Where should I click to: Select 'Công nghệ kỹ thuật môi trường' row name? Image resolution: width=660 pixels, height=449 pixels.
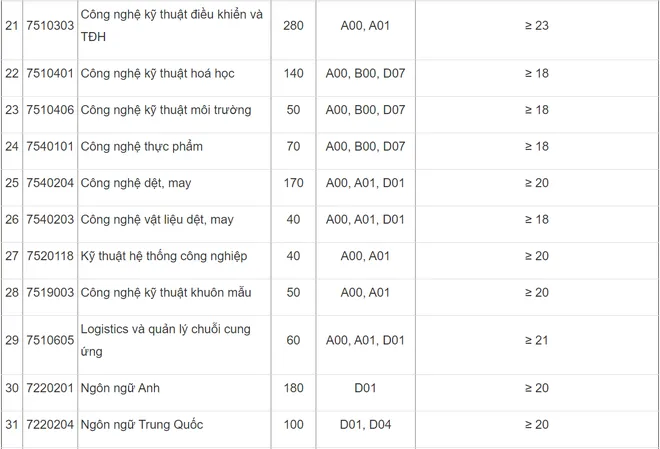[166, 110]
